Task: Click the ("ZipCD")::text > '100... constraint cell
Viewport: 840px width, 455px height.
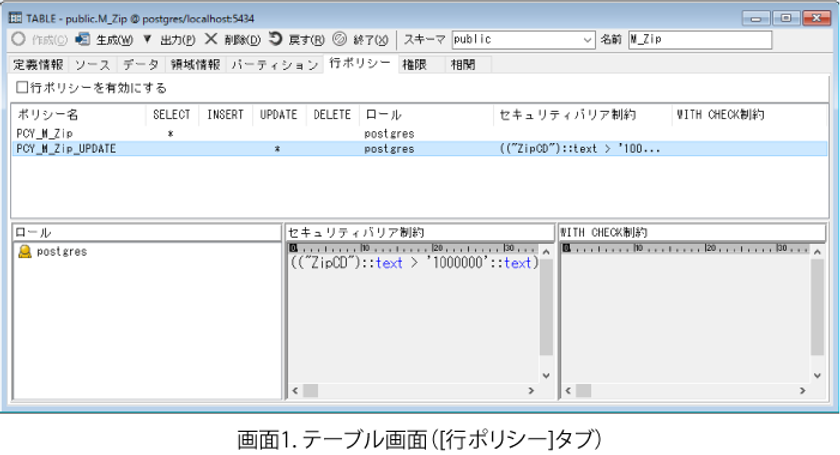Action: coord(580,149)
